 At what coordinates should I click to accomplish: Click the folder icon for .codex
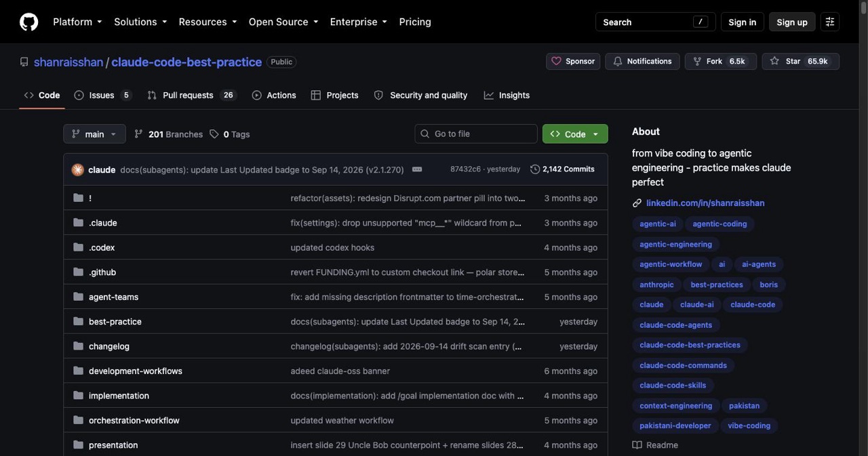[x=78, y=247]
